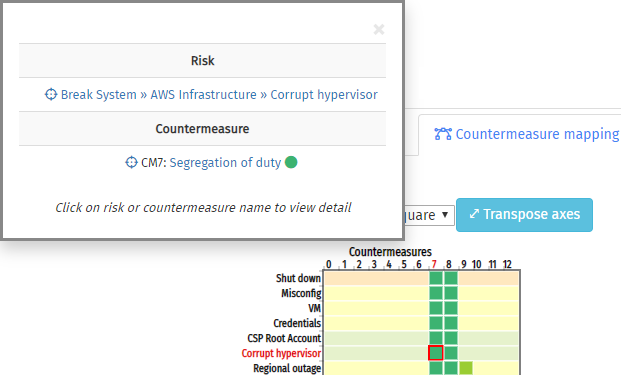Open the Corrupt hypervisor risk link
The width and height of the screenshot is (621, 377).
324,95
